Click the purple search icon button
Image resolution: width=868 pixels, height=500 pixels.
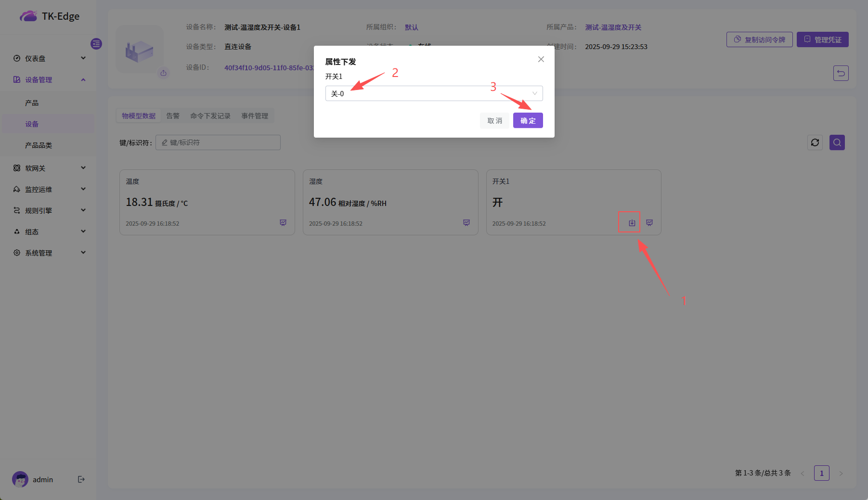[x=837, y=142]
